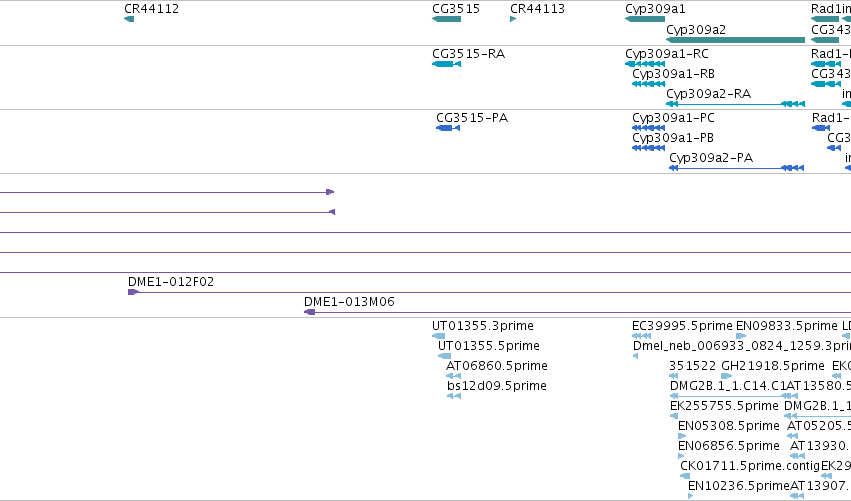Click the EN05308.5prime EST label
This screenshot has width=851, height=501.
pos(729,426)
